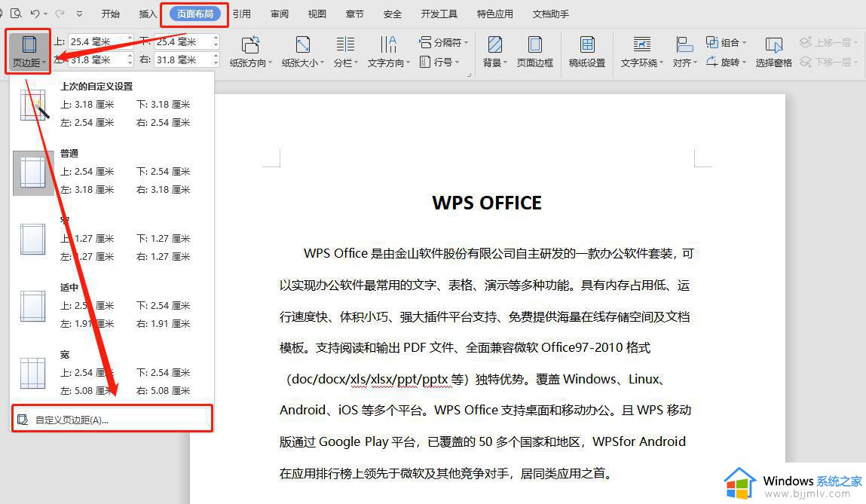The image size is (866, 504).
Task: Select the 窄 margin preset with 1.27 厘米
Action: tap(112, 239)
